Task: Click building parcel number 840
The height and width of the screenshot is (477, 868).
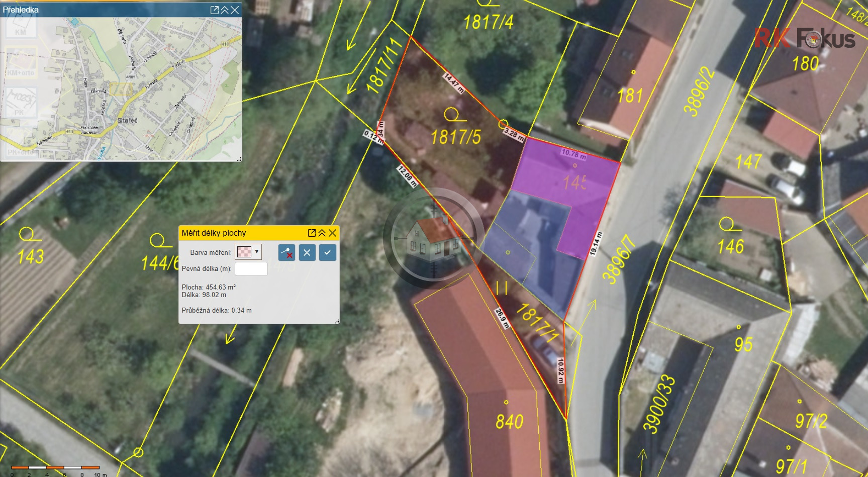Action: [x=509, y=421]
